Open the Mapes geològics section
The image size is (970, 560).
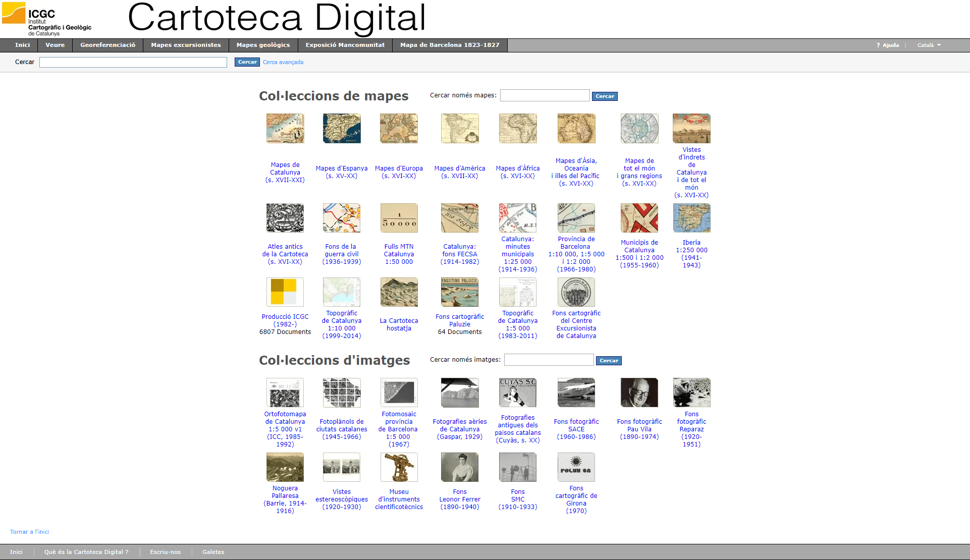pyautogui.click(x=263, y=45)
